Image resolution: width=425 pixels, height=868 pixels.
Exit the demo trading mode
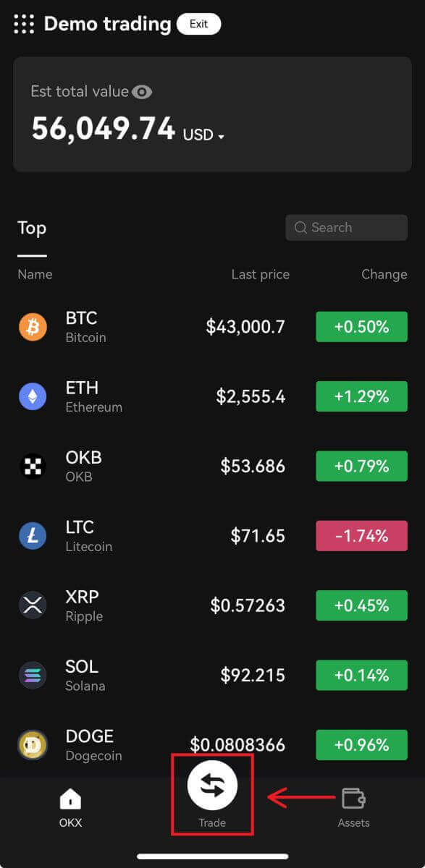click(x=198, y=23)
